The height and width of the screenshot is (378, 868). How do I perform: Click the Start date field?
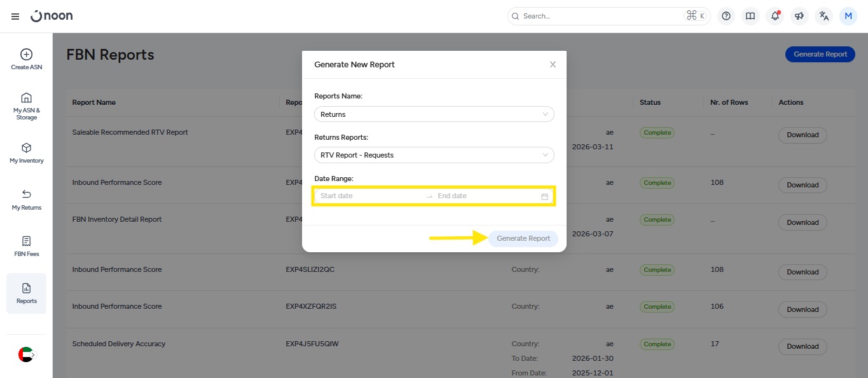[x=369, y=196]
